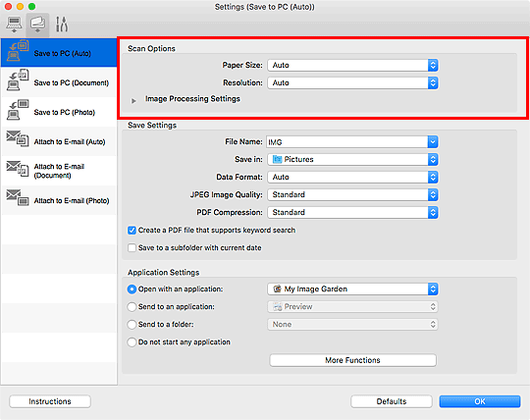Open the Resolution dropdown
530x420 pixels.
[x=353, y=82]
